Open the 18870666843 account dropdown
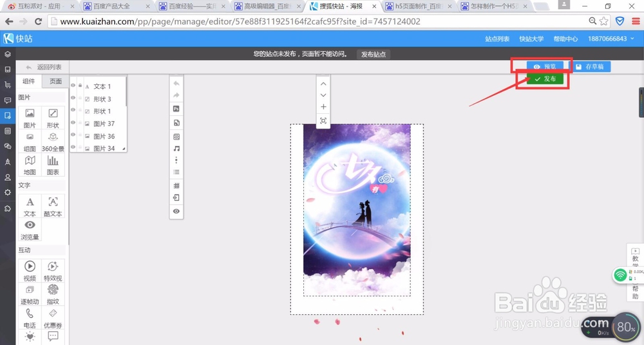644x345 pixels. pyautogui.click(x=611, y=39)
